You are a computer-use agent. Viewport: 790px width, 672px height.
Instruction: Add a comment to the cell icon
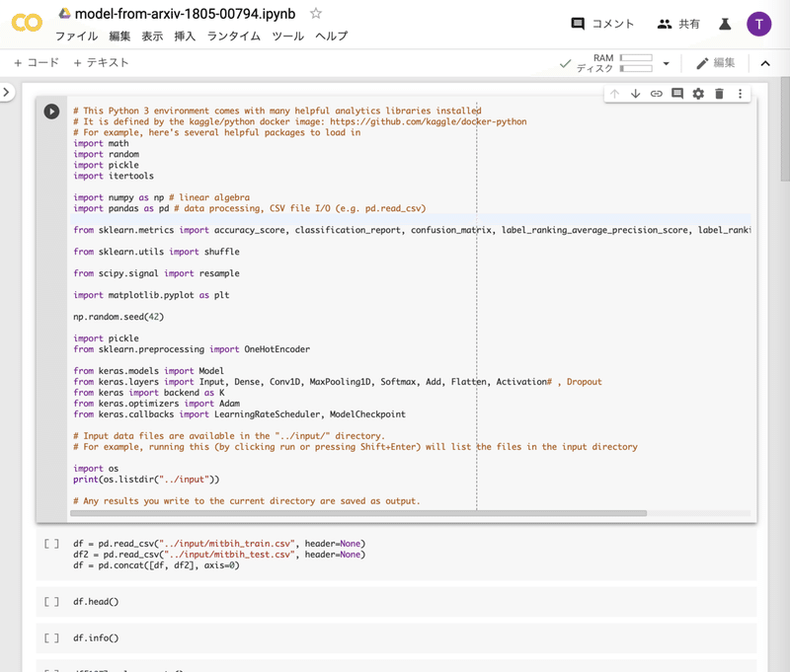click(677, 94)
